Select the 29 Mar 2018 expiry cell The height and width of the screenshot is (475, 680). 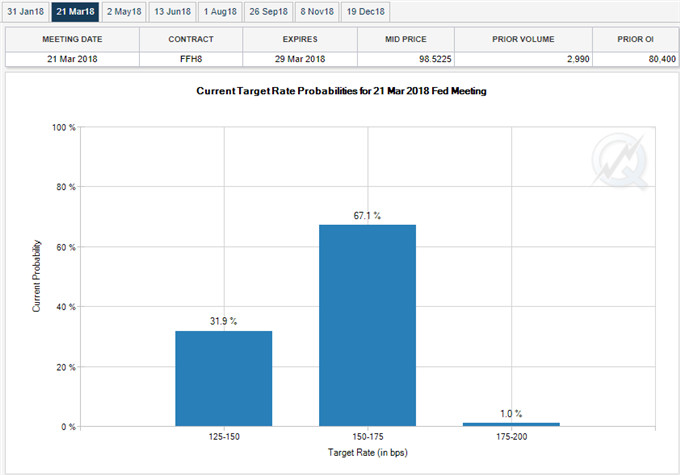click(300, 59)
